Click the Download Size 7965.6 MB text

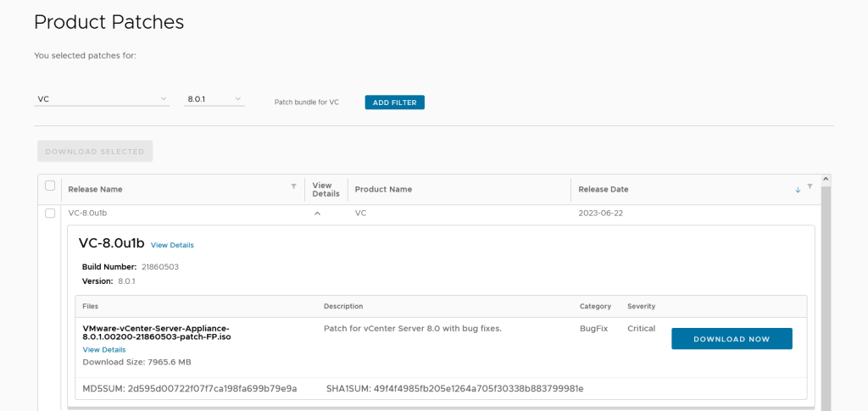(136, 363)
